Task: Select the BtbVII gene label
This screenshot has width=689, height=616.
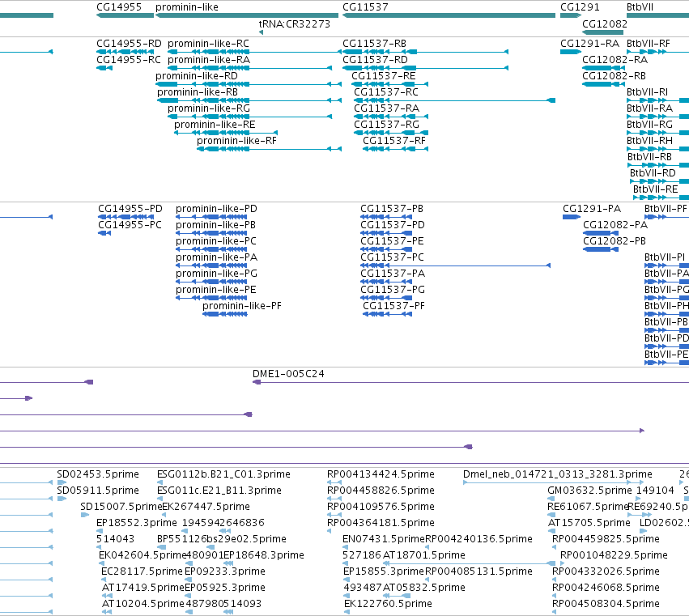Action: [640, 7]
